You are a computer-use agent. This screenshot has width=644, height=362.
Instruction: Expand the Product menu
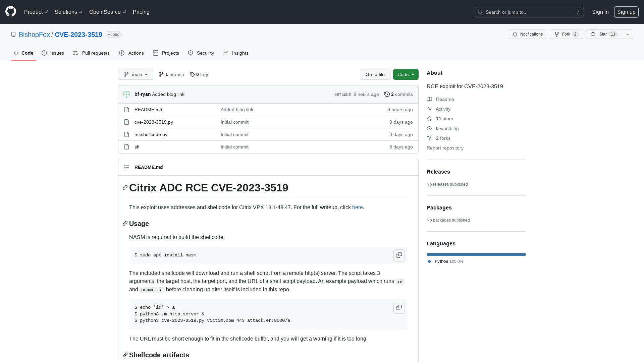[36, 12]
